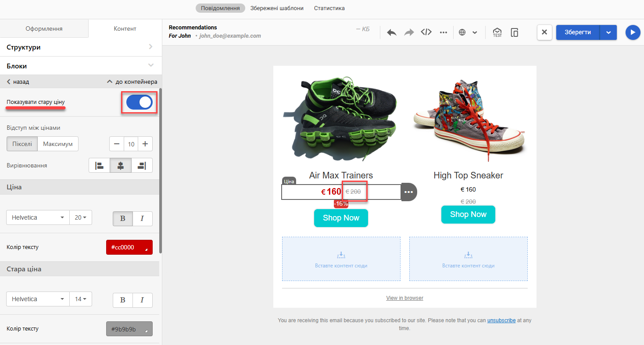
Task: Toggle bold for Стара ціна text
Action: 123,300
